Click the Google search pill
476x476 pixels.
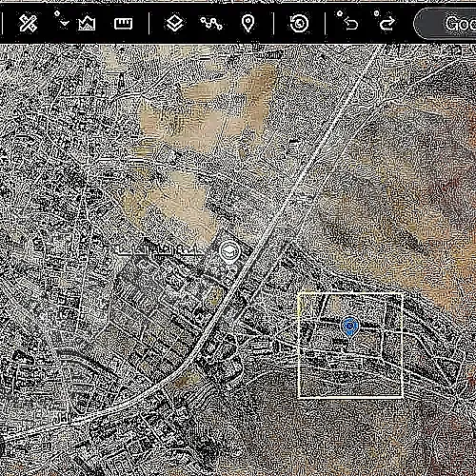click(446, 23)
